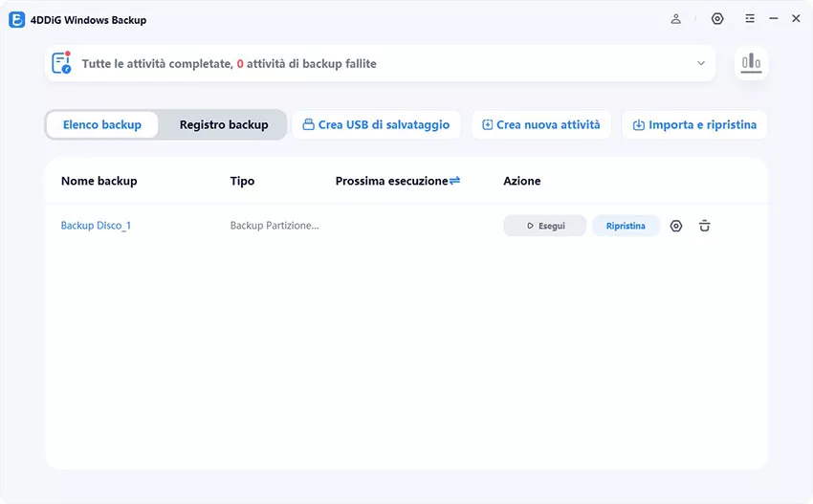This screenshot has width=813, height=504.
Task: Toggle the Prossima esecuzione switch arrows
Action: click(x=454, y=181)
